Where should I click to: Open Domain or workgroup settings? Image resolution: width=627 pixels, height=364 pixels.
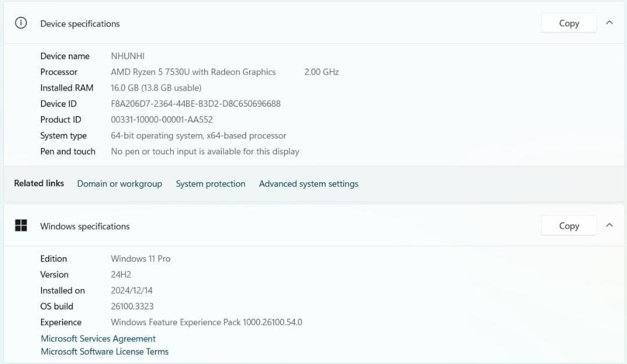click(x=120, y=183)
